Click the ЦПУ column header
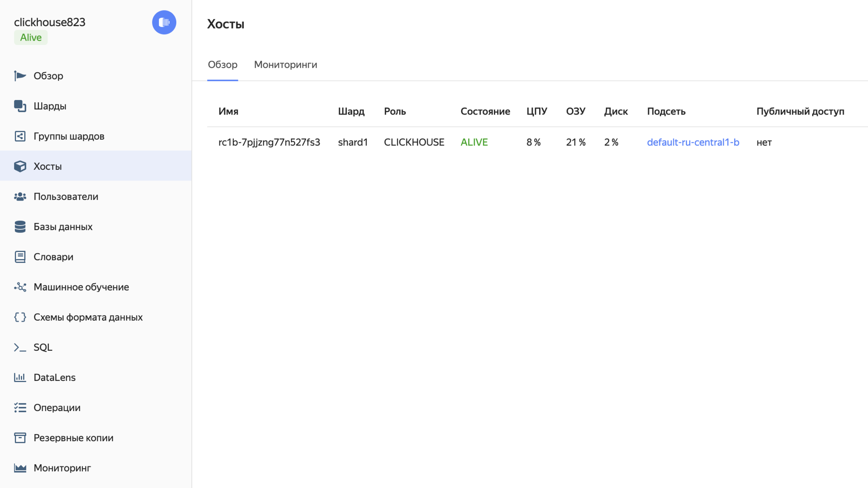The image size is (868, 488). [536, 111]
